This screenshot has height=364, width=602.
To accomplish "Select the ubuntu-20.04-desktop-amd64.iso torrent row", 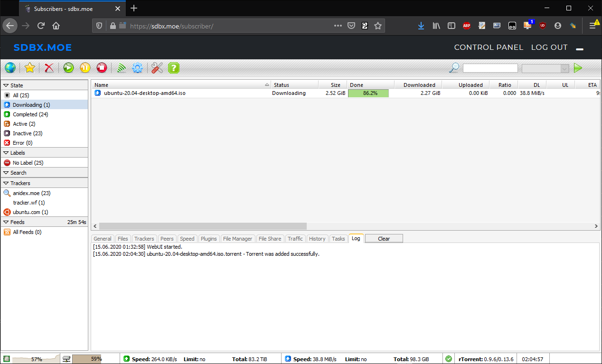I will click(346, 93).
